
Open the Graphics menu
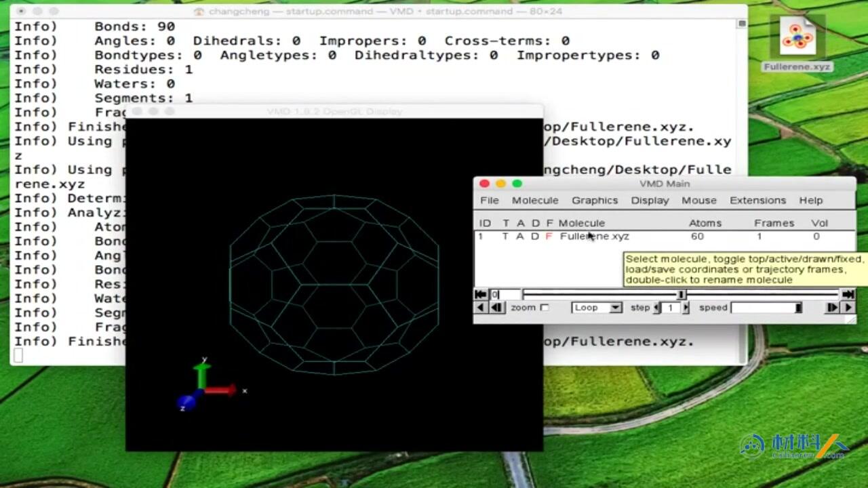(595, 201)
